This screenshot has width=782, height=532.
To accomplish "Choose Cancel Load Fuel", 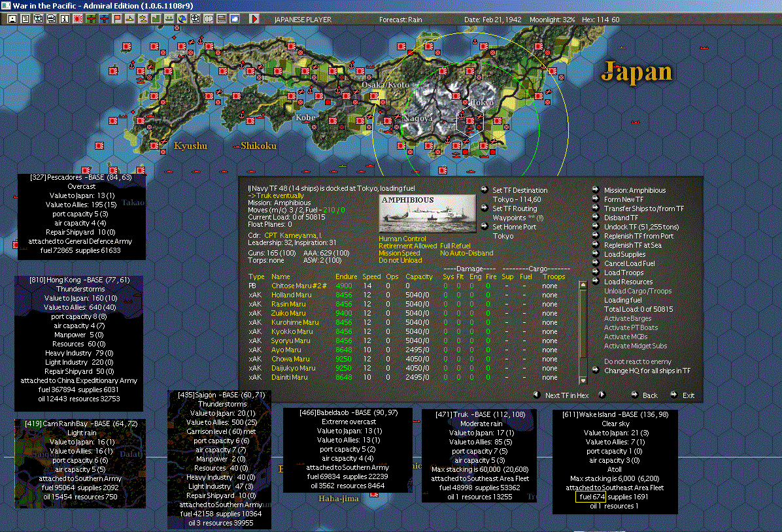I will 630,263.
